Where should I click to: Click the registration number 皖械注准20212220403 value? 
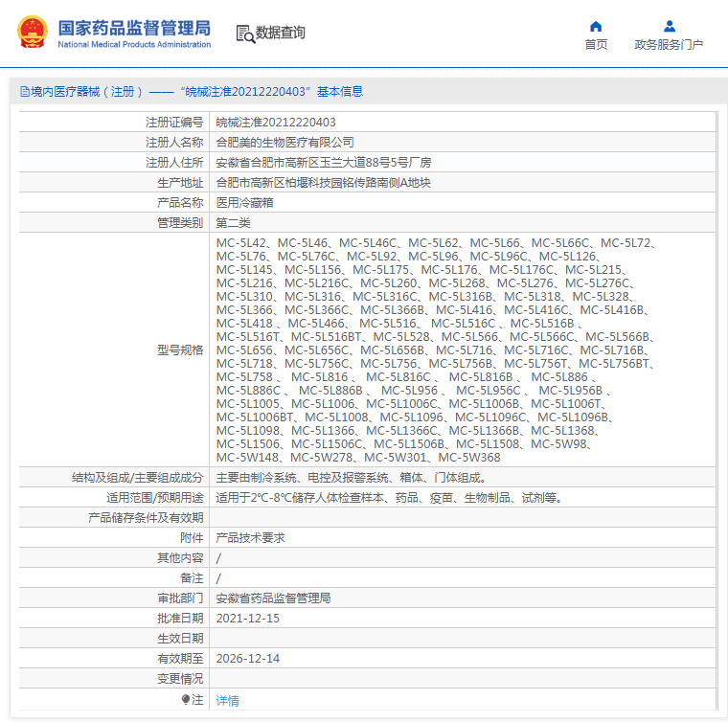coord(276,122)
